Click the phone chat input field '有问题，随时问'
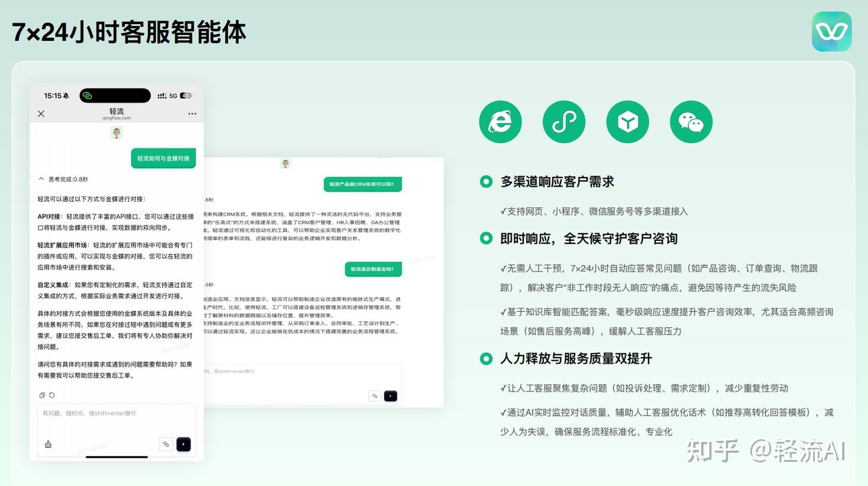This screenshot has height=486, width=868. tap(116, 430)
